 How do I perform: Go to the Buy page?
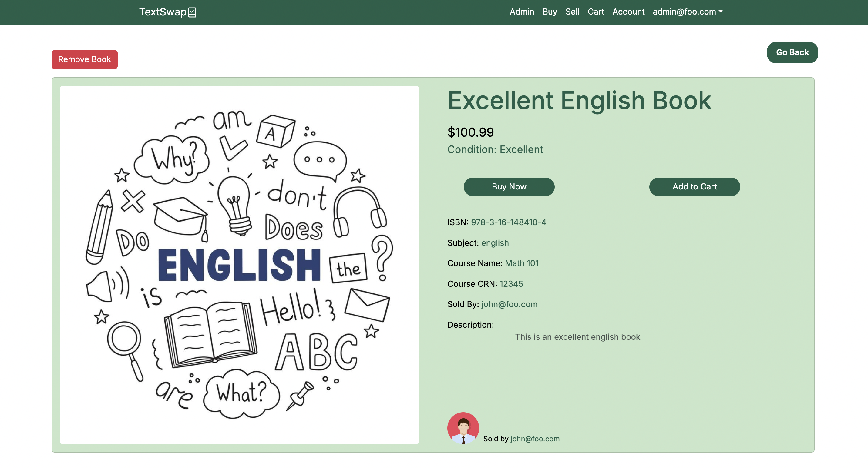(550, 12)
